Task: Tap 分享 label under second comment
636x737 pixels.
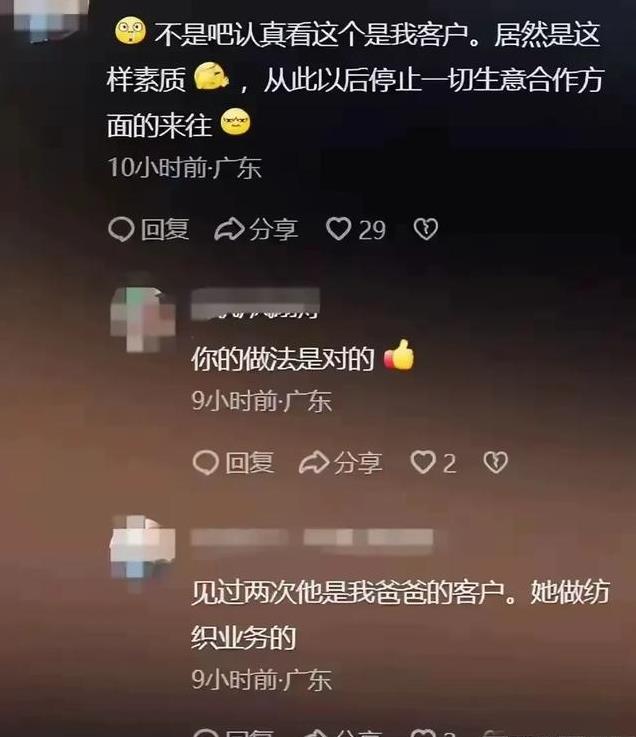Action: (359, 463)
